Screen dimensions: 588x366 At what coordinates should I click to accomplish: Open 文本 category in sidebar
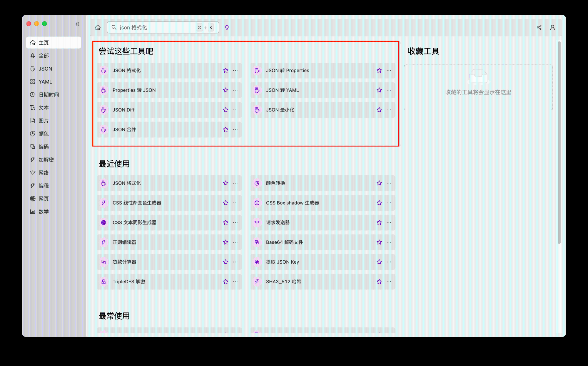(54, 108)
